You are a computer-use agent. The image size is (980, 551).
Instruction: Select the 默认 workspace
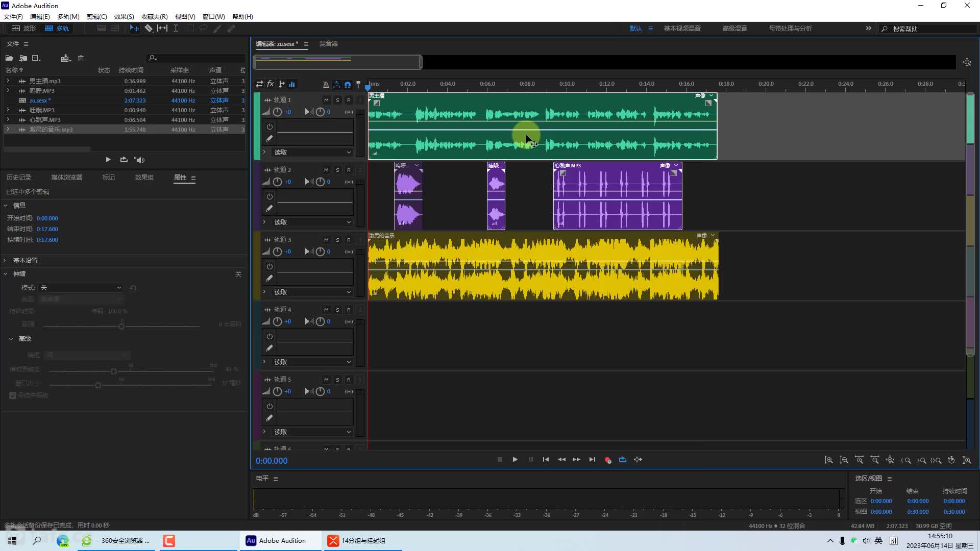point(635,28)
